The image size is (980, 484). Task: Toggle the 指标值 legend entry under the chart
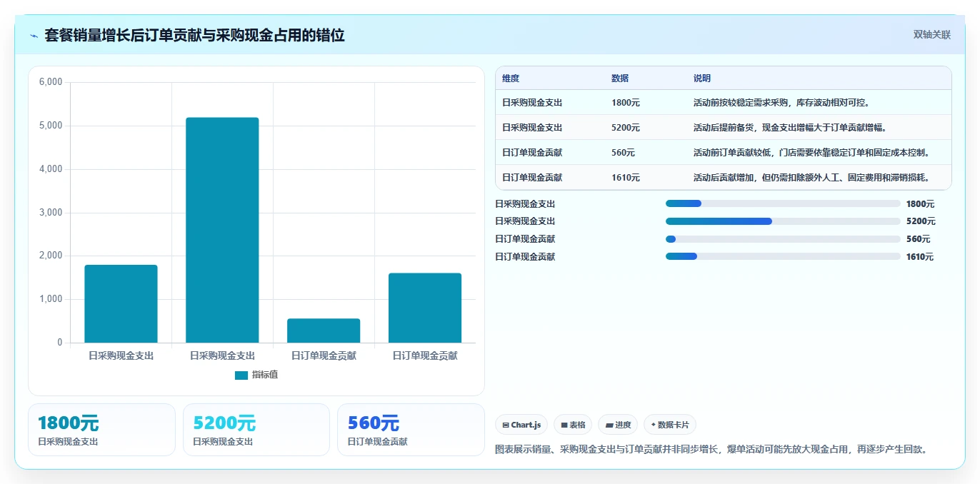point(256,375)
